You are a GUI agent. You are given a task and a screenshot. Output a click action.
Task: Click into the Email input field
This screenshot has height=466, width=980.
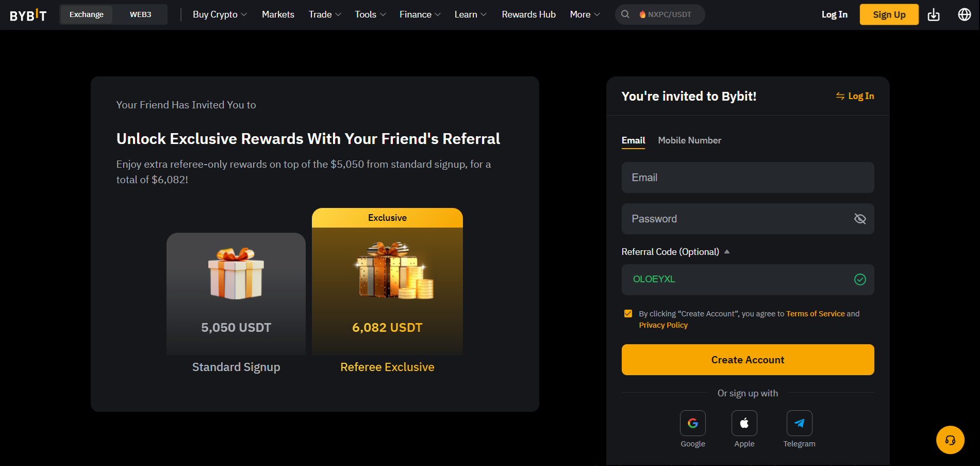[748, 178]
